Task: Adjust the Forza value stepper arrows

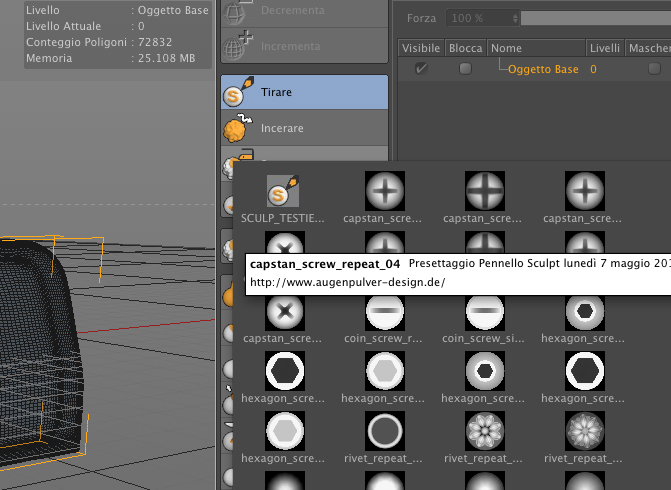Action: [515, 18]
